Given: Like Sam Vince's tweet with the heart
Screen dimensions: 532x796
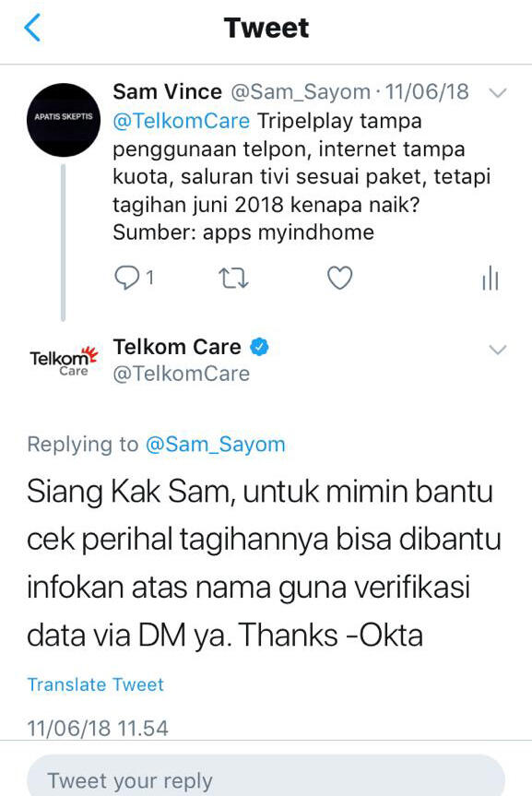Looking at the screenshot, I should 339,278.
